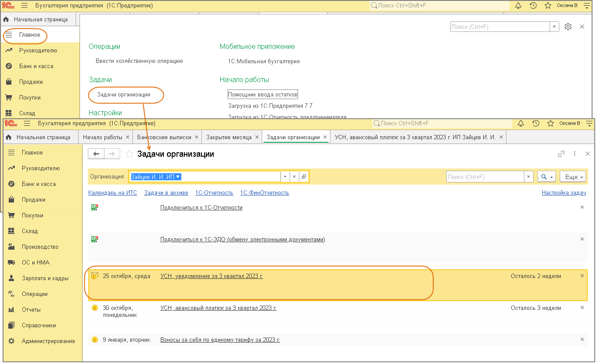Click notifications bell in back window title bar
Screen dimensions: 596x364
tap(519, 6)
